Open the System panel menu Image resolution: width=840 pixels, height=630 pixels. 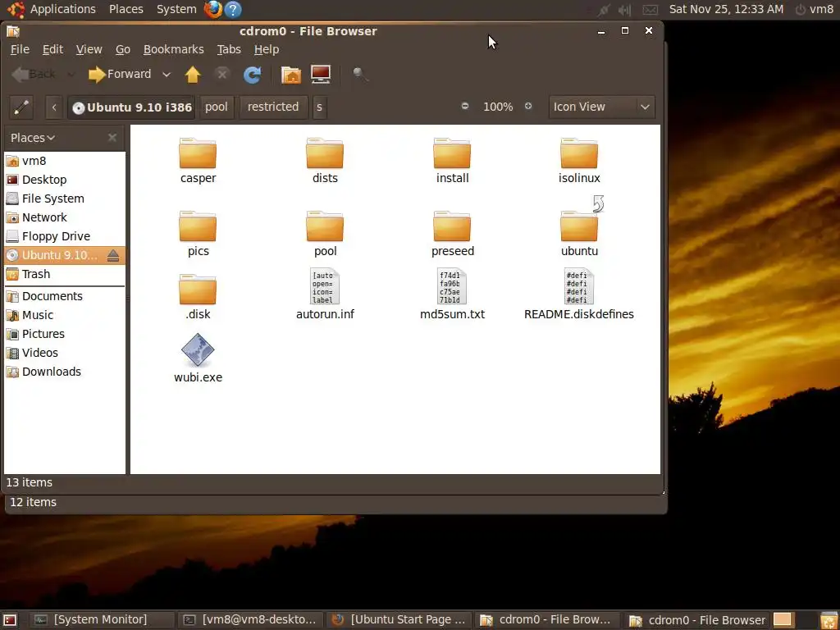[176, 9]
